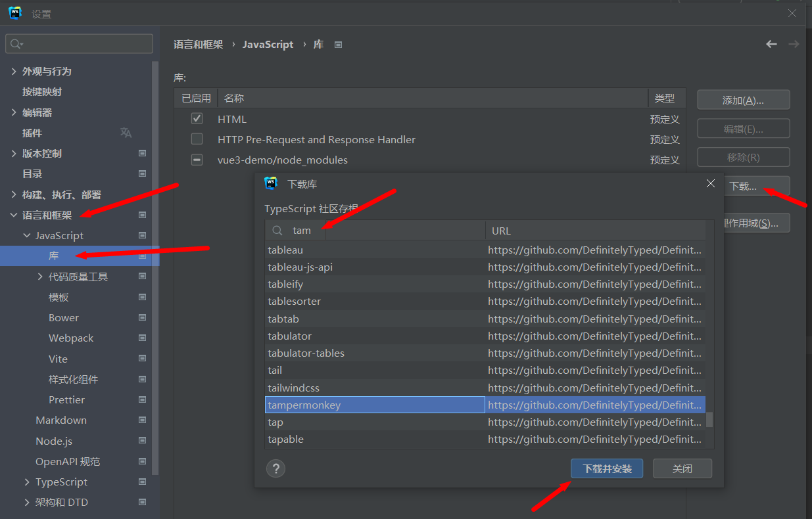The height and width of the screenshot is (519, 812).
Task: Expand the 代码质量工具 node
Action: [40, 277]
